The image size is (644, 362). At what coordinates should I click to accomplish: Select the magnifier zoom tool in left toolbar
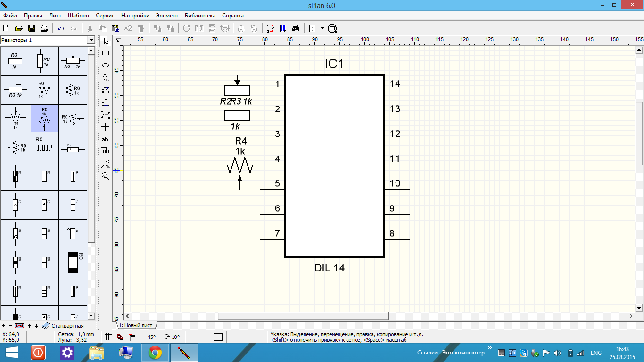point(106,176)
